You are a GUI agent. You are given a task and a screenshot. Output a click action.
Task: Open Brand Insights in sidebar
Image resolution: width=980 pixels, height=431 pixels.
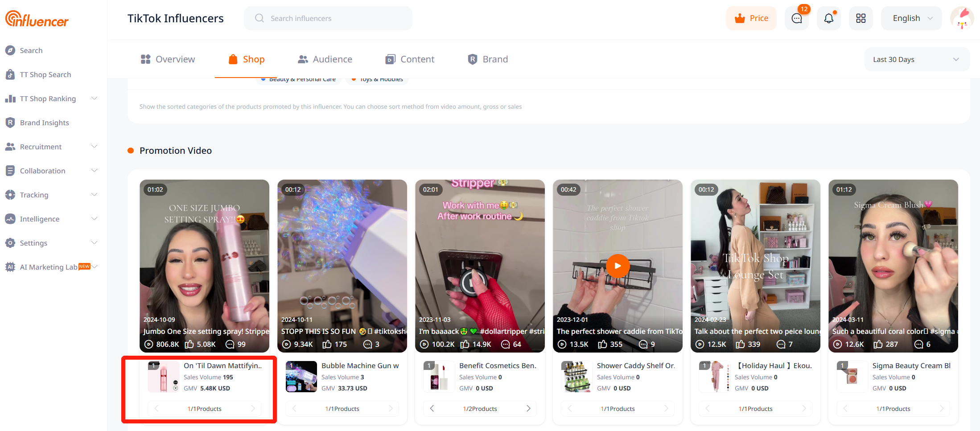[44, 123]
